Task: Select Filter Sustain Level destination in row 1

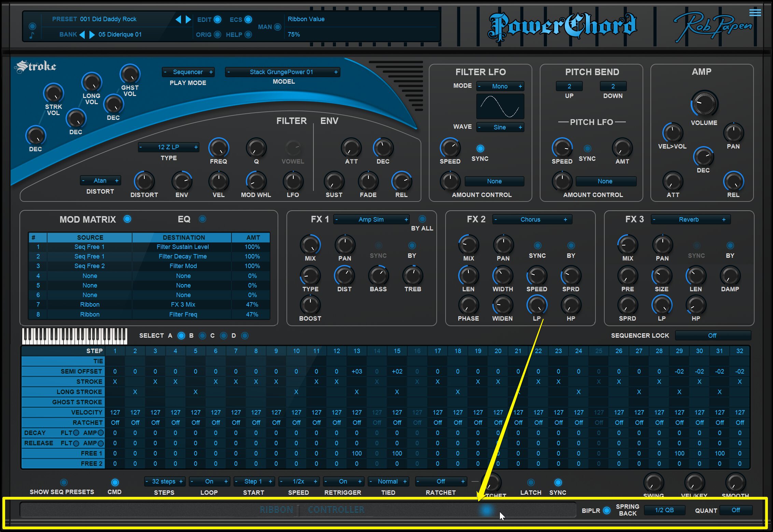Action: 183,247
